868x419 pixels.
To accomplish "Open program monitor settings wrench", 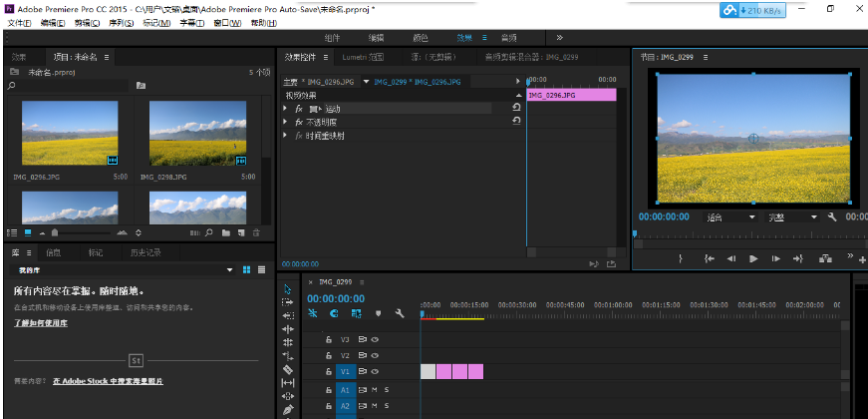I will (x=832, y=217).
